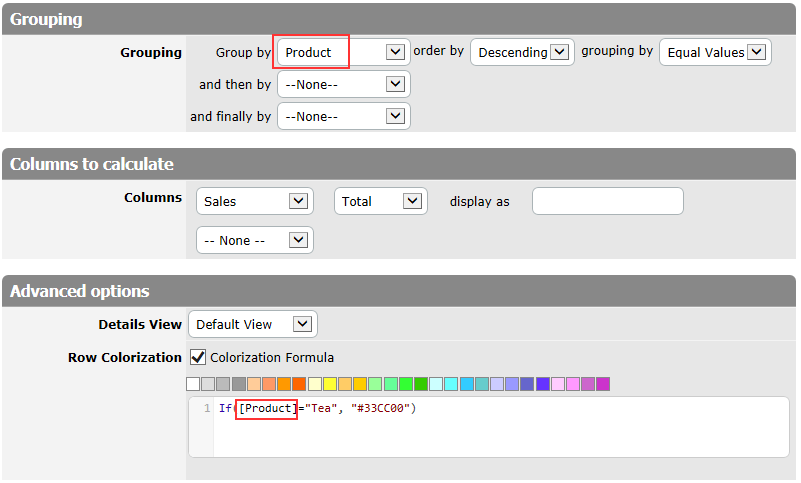Click the 'display as' text field
Viewport: 801px width, 483px height.
pyautogui.click(x=608, y=201)
